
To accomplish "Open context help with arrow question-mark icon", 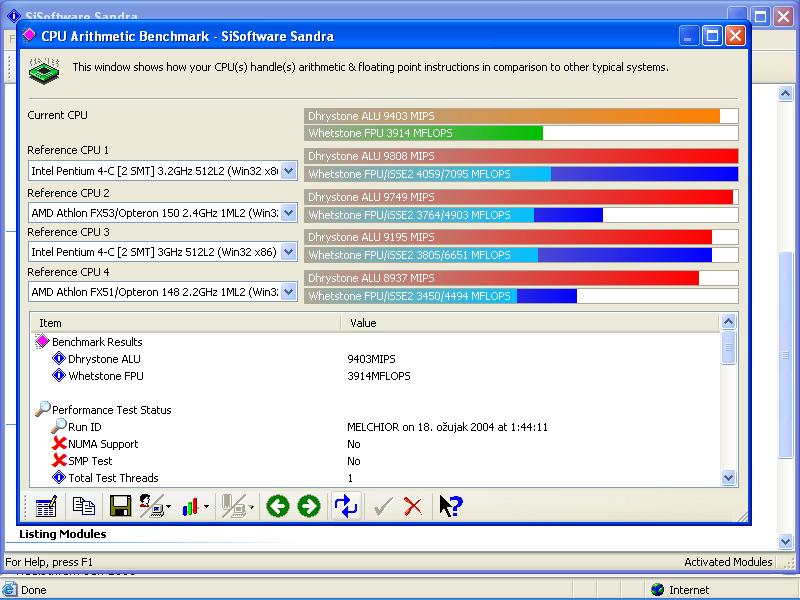I will click(x=450, y=506).
